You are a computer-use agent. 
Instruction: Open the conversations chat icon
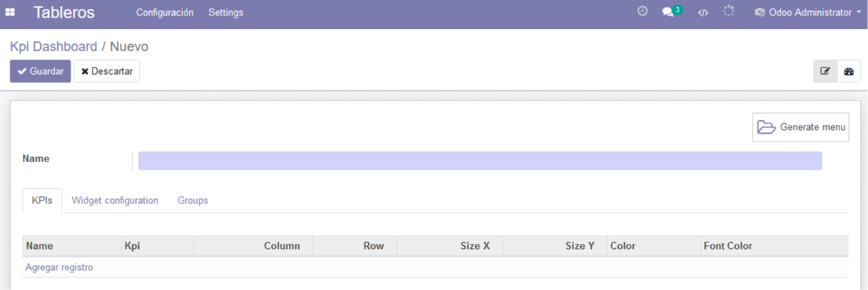(667, 12)
